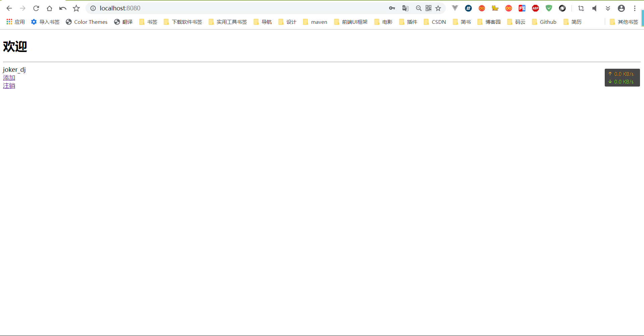Click the crop screenshot extension icon
This screenshot has height=336, width=644.
[x=581, y=8]
